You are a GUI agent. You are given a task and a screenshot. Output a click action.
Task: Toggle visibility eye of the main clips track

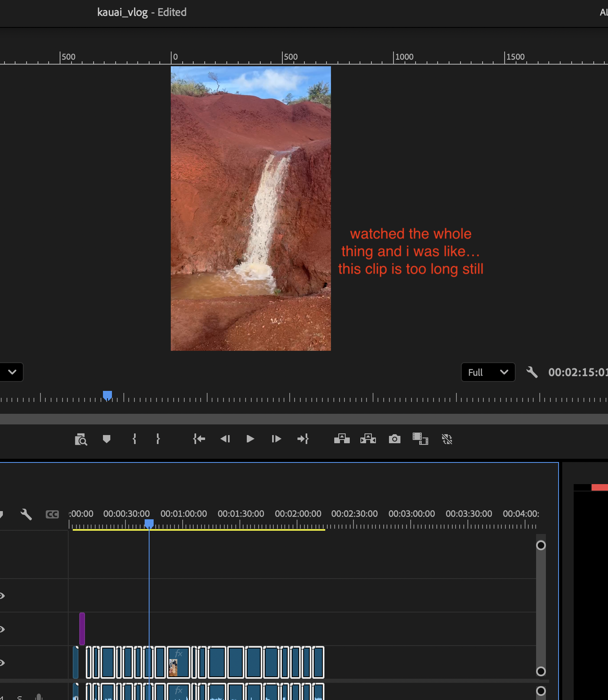[x=2, y=663]
